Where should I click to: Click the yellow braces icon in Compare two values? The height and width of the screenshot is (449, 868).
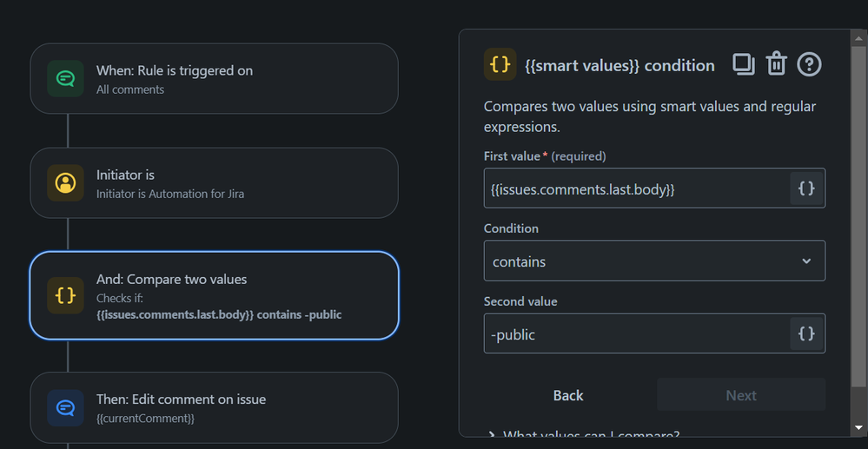pyautogui.click(x=65, y=295)
